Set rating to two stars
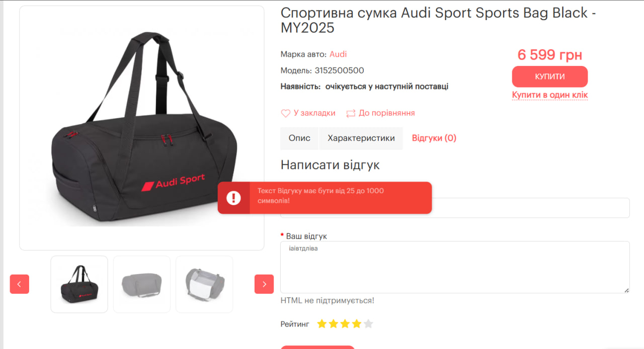Screen dimensions: 644x349 click(334, 324)
